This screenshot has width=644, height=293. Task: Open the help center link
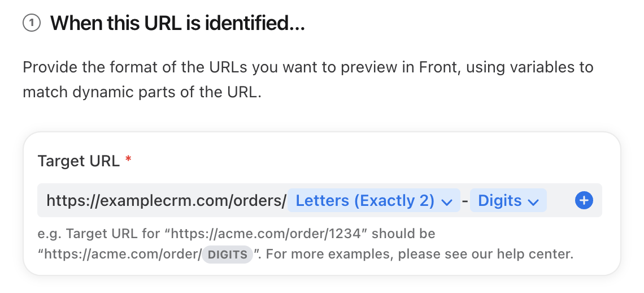point(535,254)
